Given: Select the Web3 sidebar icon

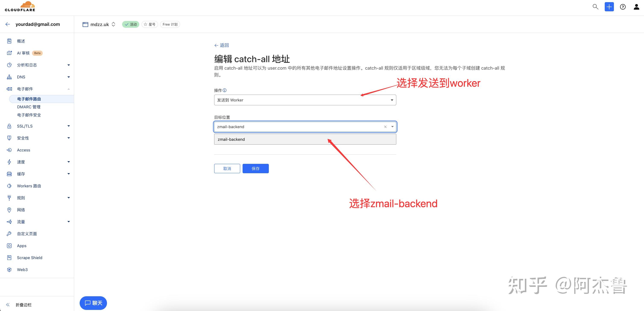Looking at the screenshot, I should [9, 270].
